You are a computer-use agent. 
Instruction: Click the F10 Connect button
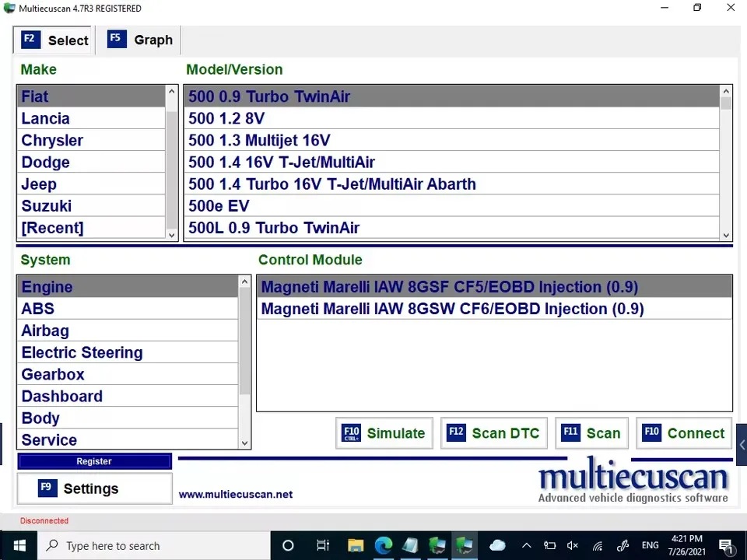pos(684,433)
